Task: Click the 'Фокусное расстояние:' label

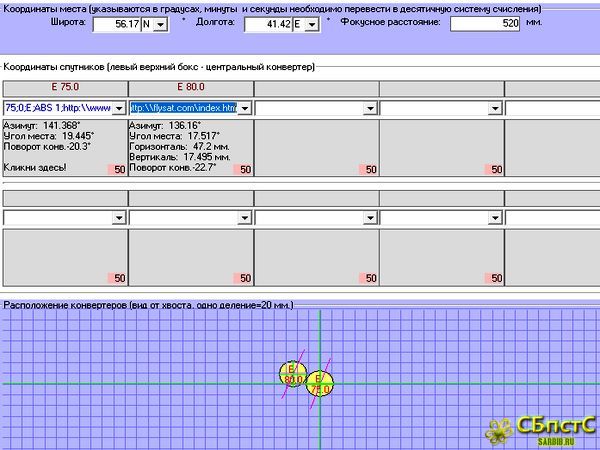Action: (390, 22)
